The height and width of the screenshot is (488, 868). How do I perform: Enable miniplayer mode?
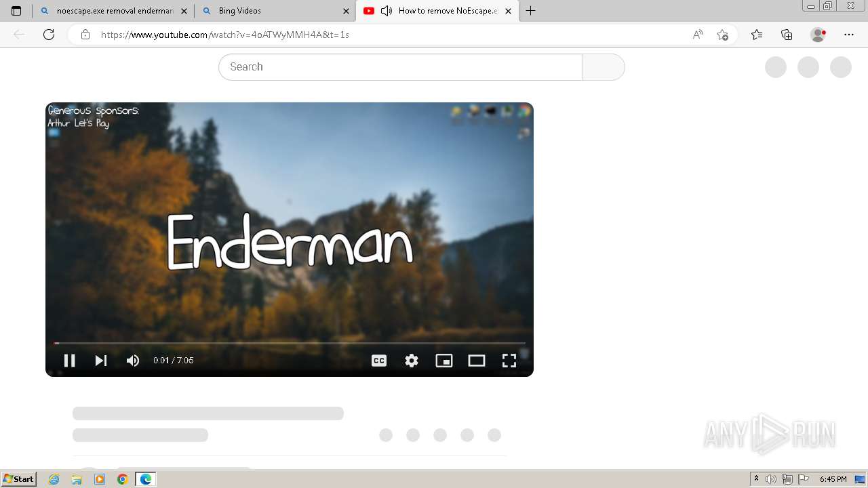[444, 361]
